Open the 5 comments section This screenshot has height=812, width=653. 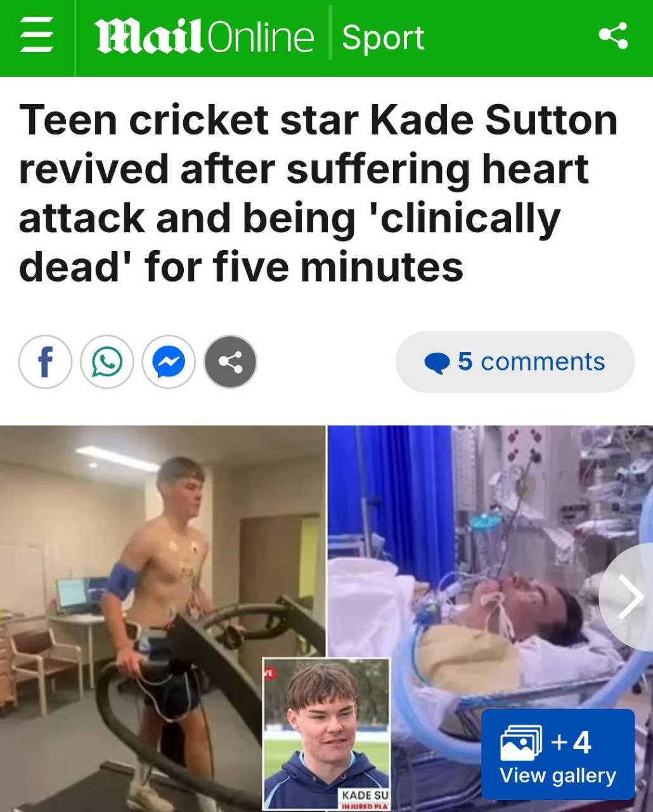coord(515,362)
